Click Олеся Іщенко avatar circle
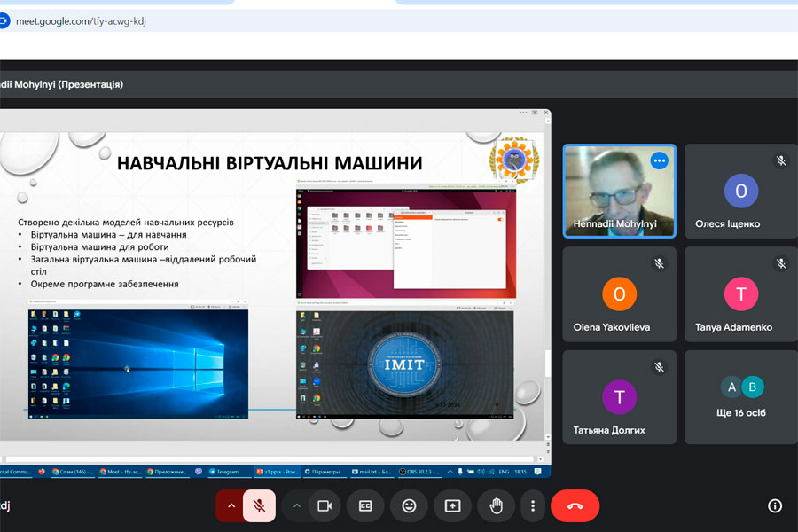798x532 pixels. [x=741, y=191]
